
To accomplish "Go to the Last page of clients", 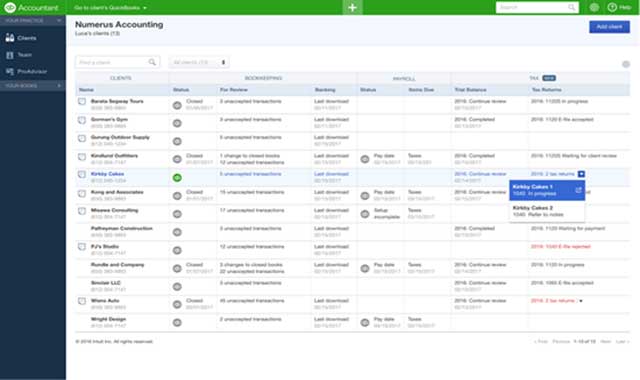I will coord(622,341).
